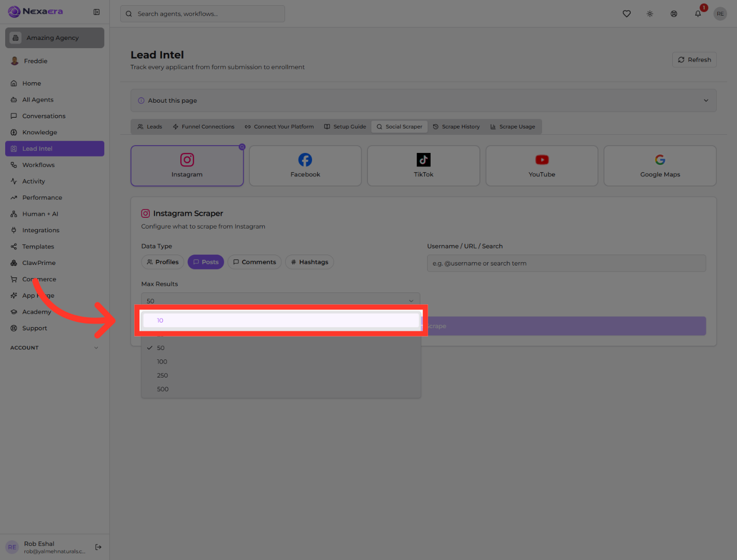Open help lifebuoy icon in header

click(674, 14)
